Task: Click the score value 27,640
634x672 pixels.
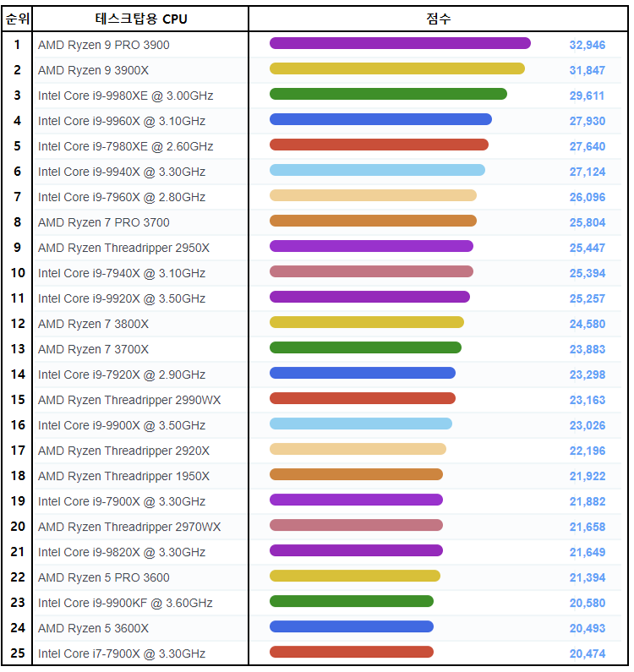Action: tap(588, 146)
